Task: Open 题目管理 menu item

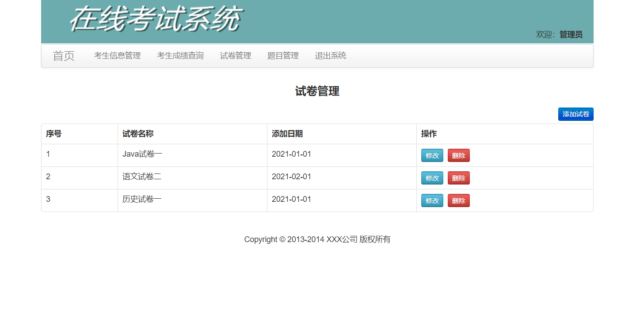Action: coord(283,56)
